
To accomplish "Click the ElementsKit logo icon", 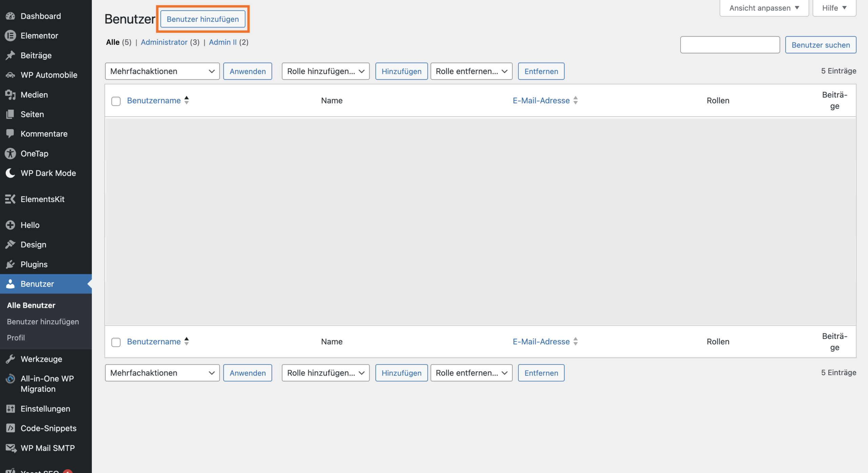I will click(x=11, y=199).
